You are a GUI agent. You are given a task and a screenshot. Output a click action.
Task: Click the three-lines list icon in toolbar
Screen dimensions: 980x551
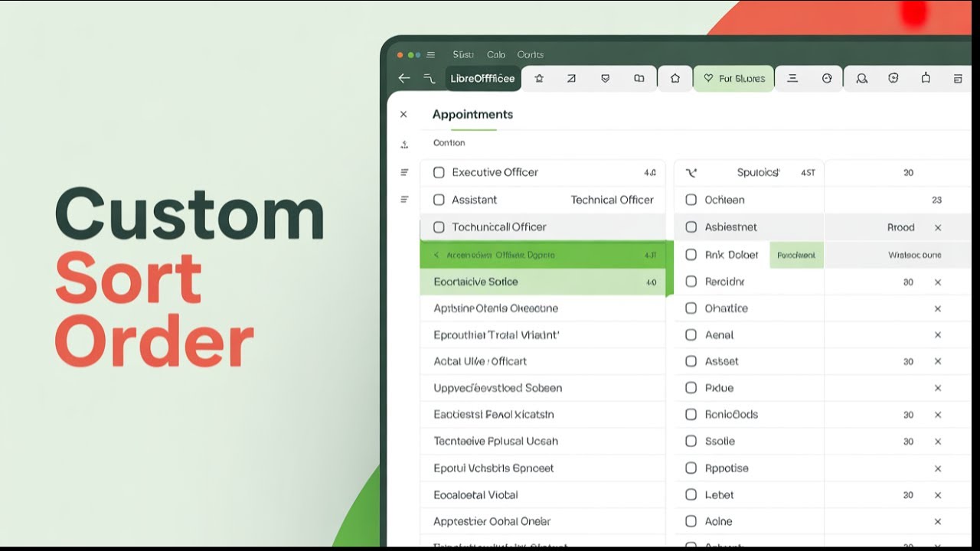[792, 78]
